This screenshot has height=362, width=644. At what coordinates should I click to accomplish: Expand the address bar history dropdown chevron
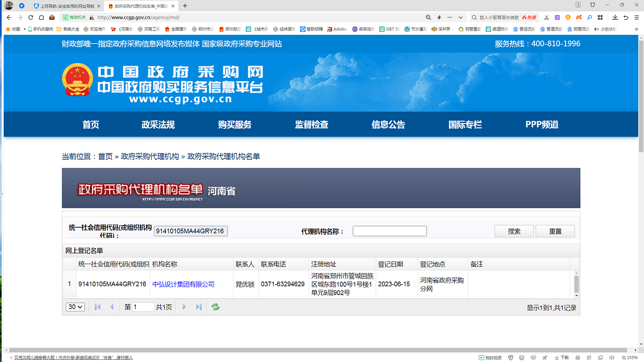pyautogui.click(x=460, y=17)
